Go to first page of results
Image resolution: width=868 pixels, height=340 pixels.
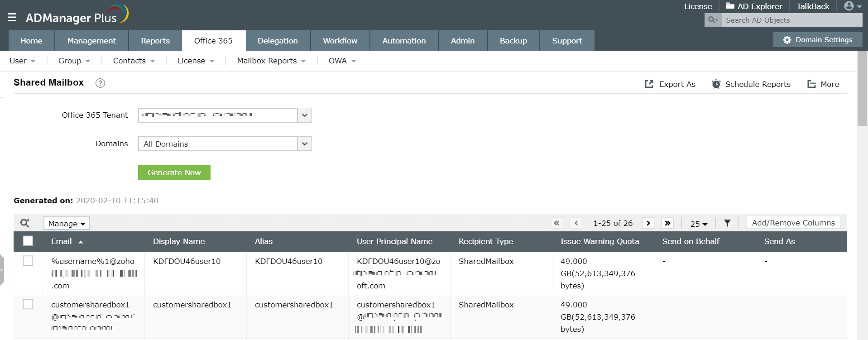pyautogui.click(x=557, y=223)
